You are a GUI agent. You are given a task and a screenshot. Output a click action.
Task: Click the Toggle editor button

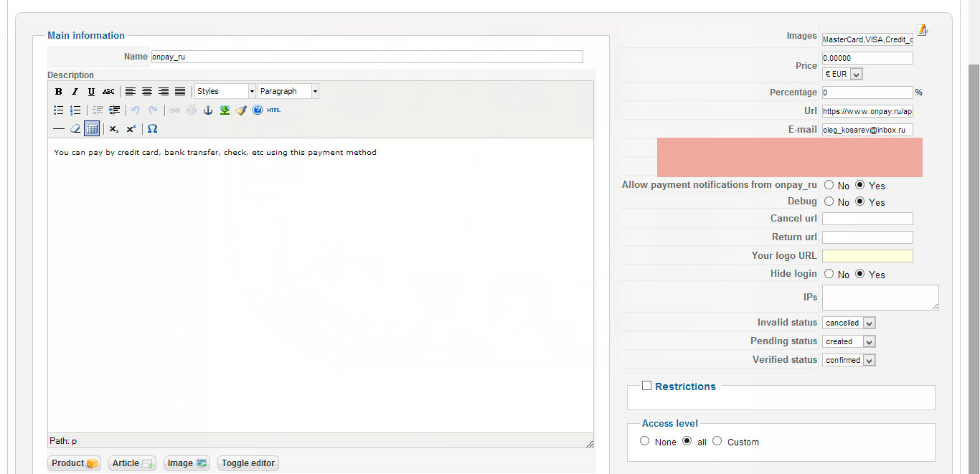coord(248,463)
